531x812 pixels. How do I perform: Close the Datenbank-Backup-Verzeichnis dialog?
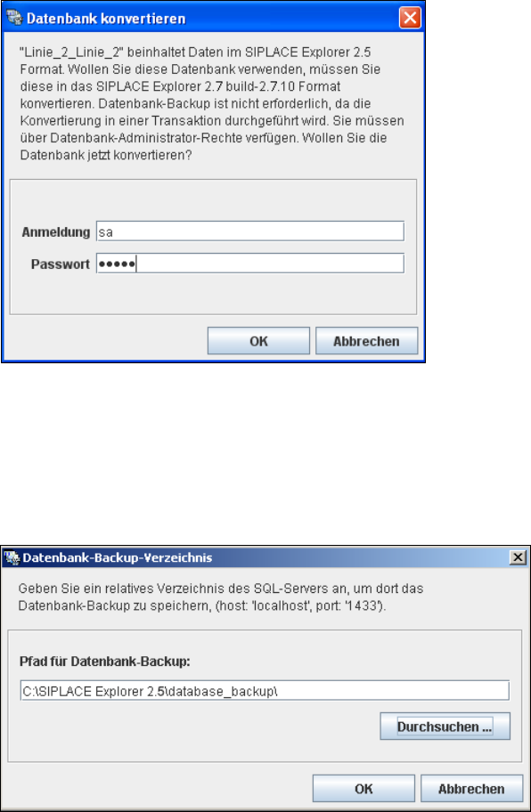(518, 557)
